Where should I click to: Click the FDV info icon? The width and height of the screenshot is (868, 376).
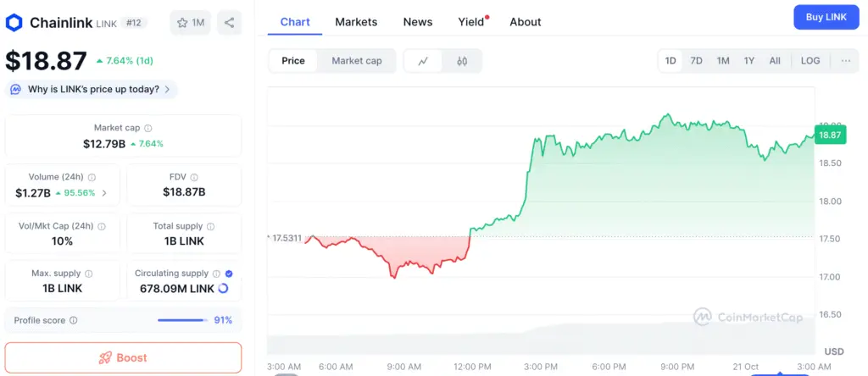coord(194,178)
